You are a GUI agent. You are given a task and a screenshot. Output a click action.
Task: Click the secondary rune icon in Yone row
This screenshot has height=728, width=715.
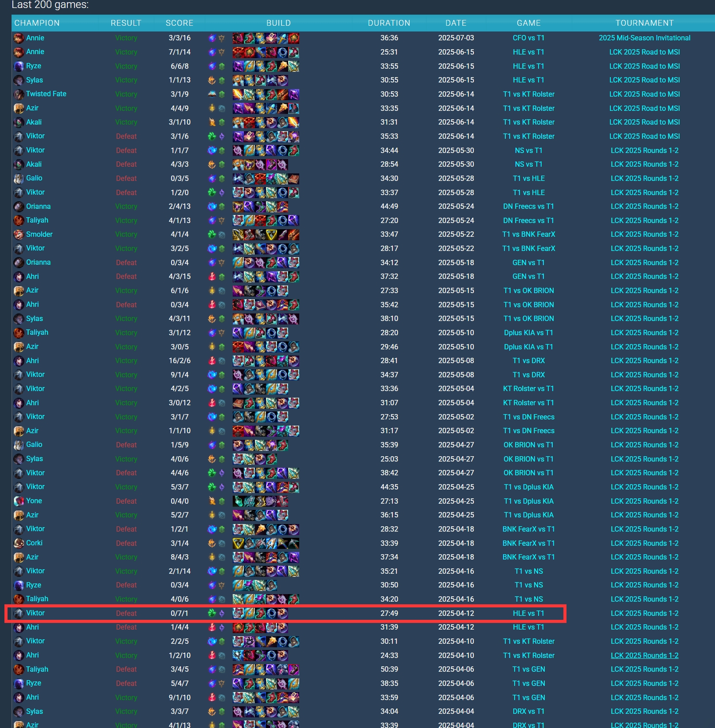tap(222, 501)
